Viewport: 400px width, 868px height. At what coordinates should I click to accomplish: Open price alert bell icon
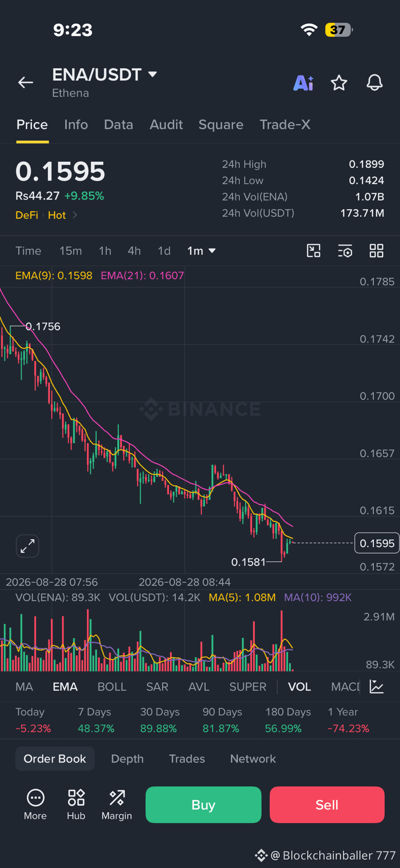374,83
